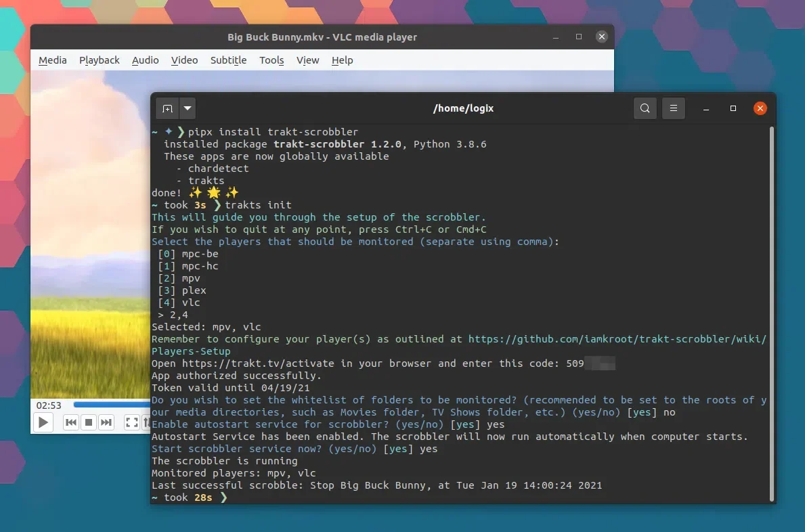
Task: Open the View menu in VLC
Action: 307,60
